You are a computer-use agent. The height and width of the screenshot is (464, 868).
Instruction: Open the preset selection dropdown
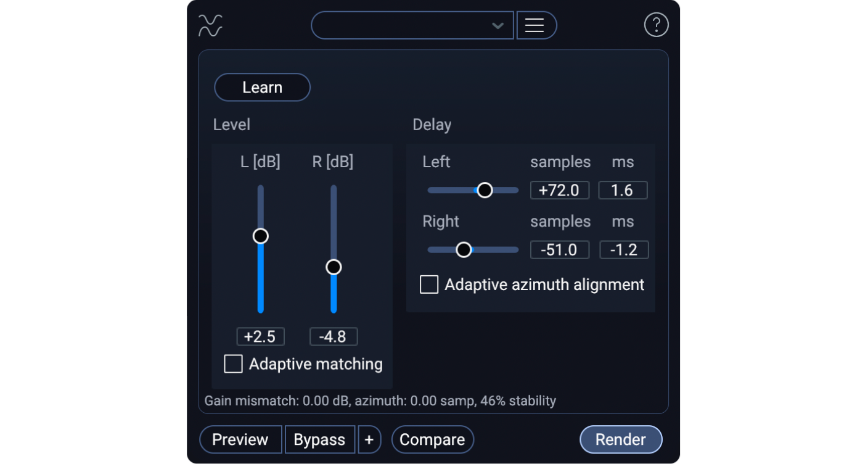coord(412,25)
